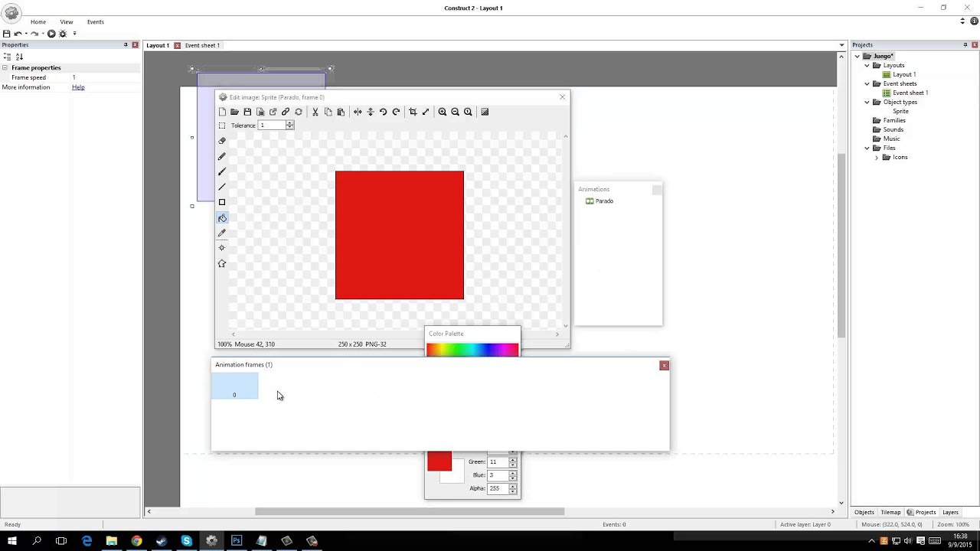Select the Brush tool
The width and height of the screenshot is (980, 551).
[222, 171]
